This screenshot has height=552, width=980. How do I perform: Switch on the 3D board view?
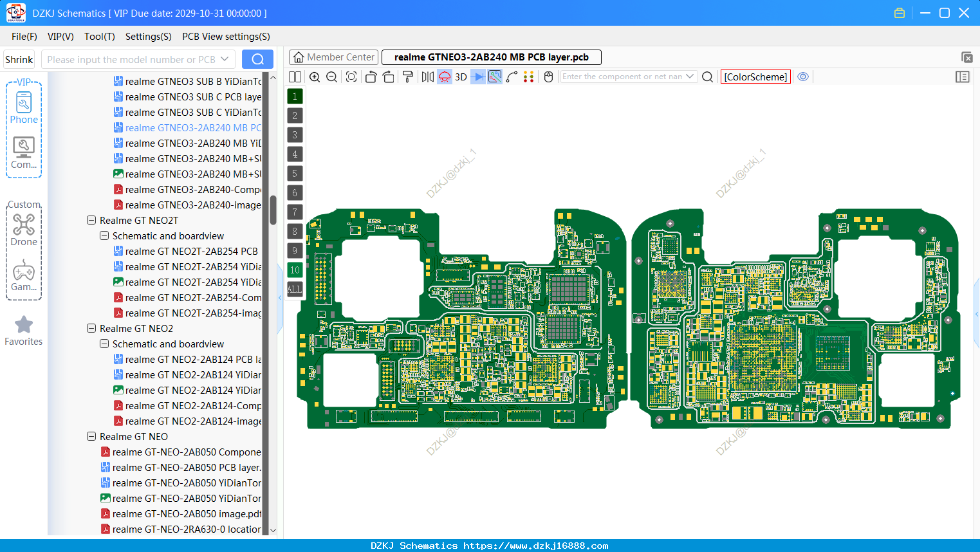461,77
